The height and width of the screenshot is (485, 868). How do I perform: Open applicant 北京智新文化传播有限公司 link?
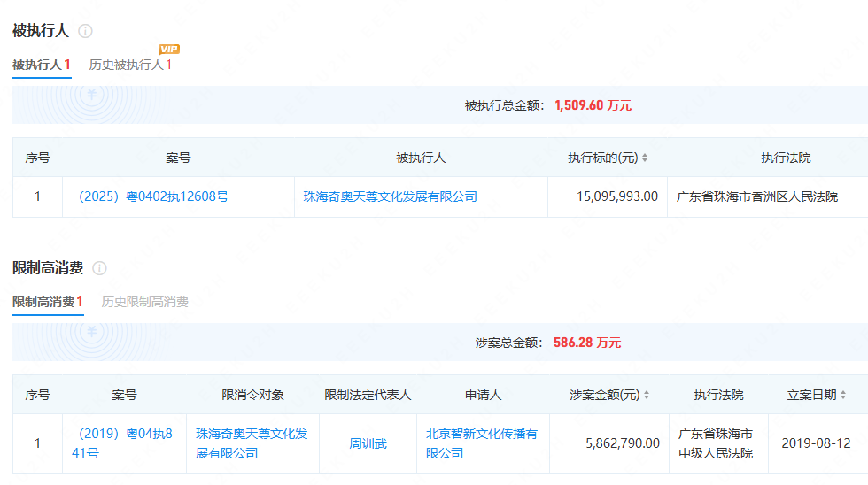point(482,443)
